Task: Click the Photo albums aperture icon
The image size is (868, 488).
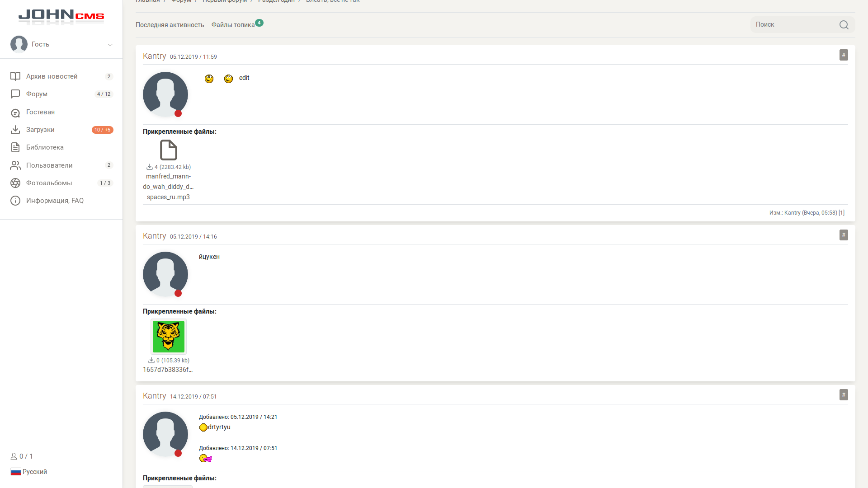Action: (15, 183)
